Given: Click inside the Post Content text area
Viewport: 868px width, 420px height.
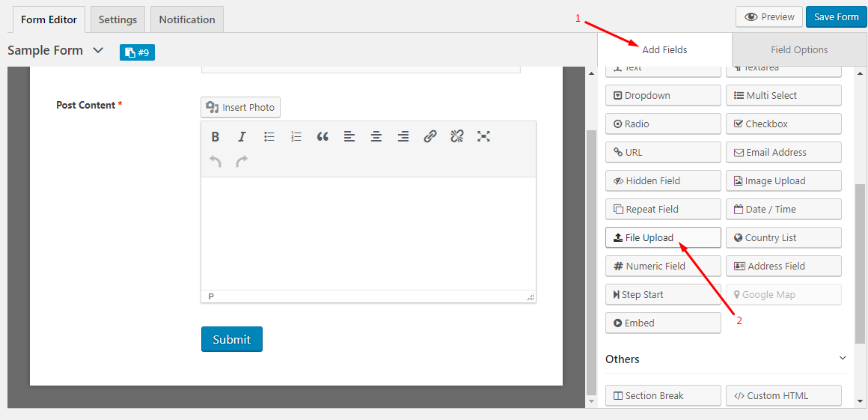Looking at the screenshot, I should (368, 234).
